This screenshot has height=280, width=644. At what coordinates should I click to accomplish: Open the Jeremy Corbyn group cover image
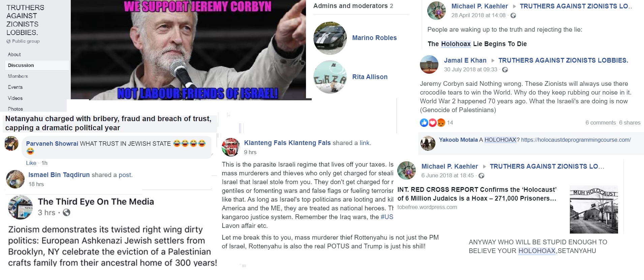tap(191, 50)
